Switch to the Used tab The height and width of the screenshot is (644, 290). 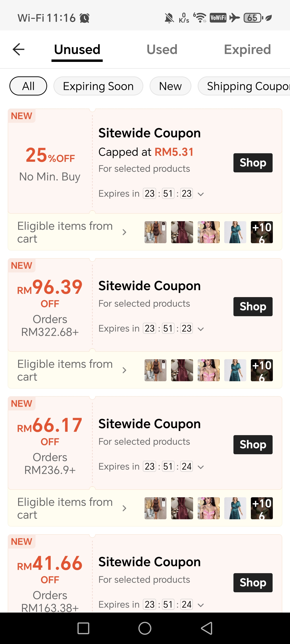coord(162,50)
